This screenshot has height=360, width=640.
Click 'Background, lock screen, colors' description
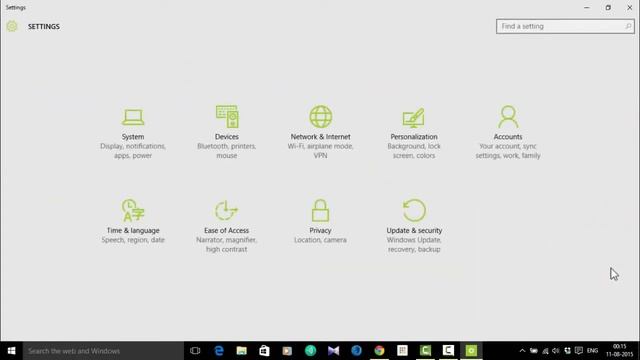coord(414,151)
